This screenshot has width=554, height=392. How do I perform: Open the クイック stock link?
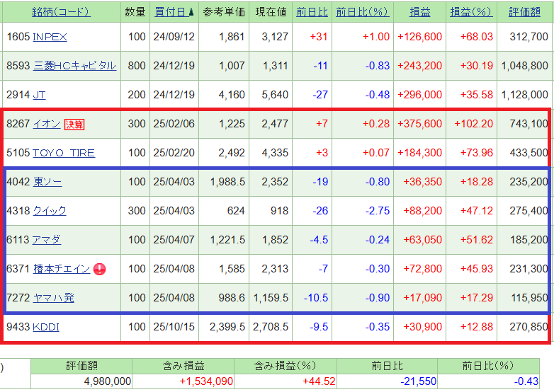click(50, 211)
